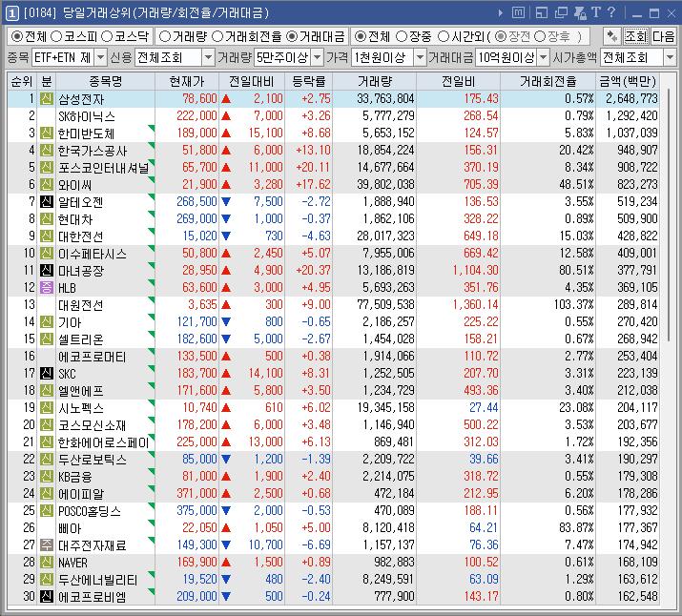Select the 코스피 market radio button

[56, 36]
